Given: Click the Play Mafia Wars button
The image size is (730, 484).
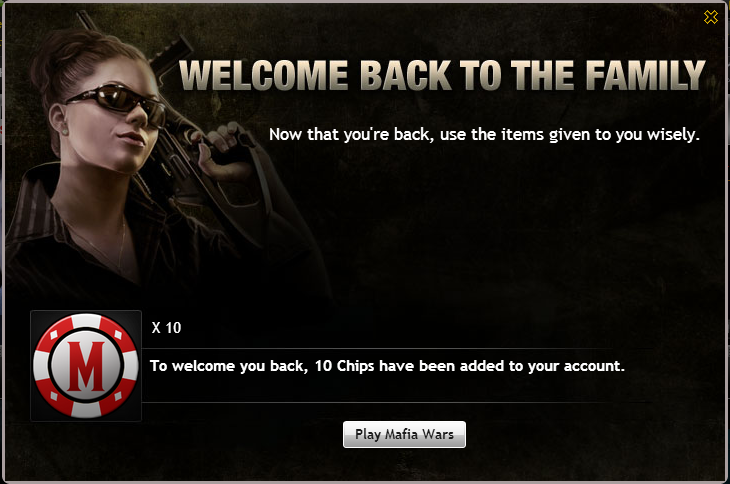Looking at the screenshot, I should pos(404,434).
